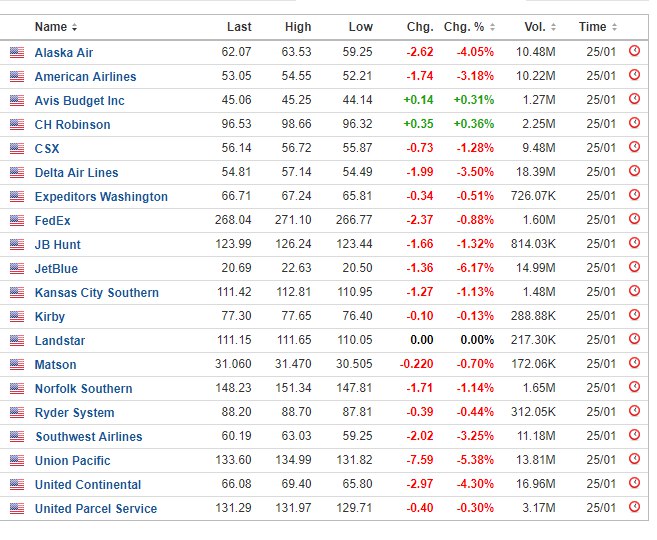Open the CSX stock link
657x540 pixels.
(x=47, y=149)
